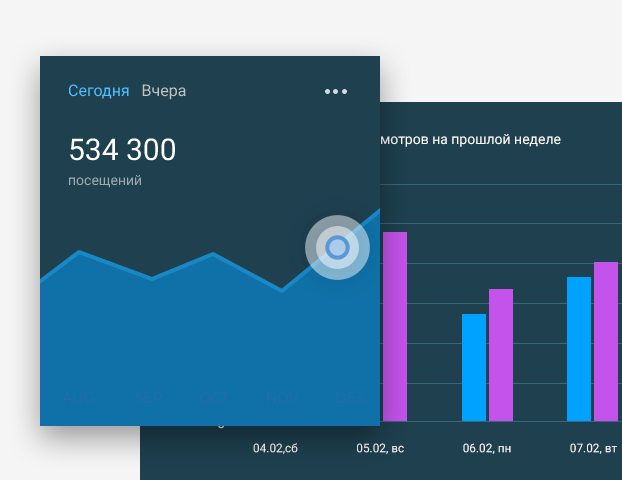
Task: Select the blue bar for 06.02, пн
Action: 474,367
